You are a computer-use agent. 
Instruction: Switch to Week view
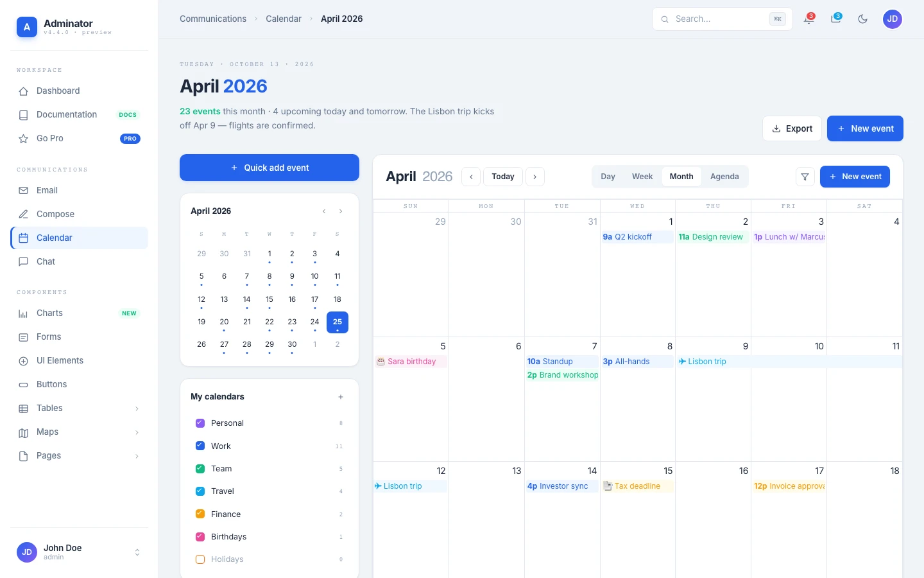pos(642,177)
